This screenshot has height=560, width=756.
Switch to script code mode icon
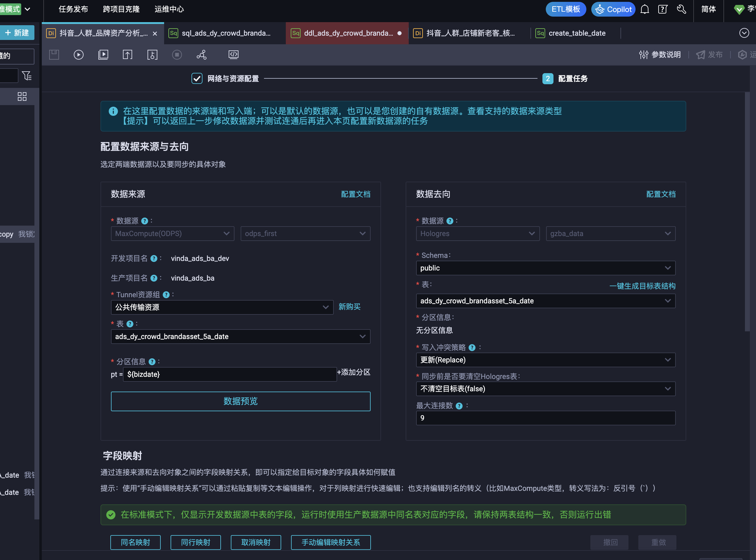234,55
